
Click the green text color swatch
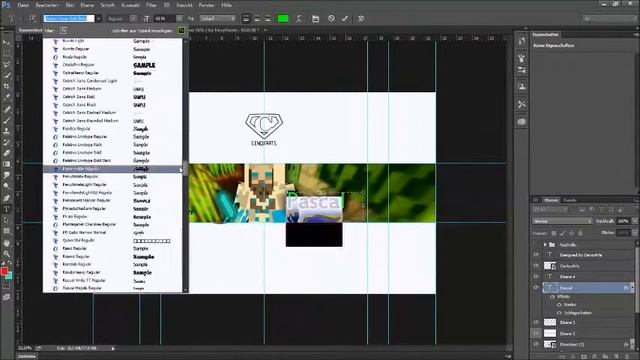tap(283, 18)
